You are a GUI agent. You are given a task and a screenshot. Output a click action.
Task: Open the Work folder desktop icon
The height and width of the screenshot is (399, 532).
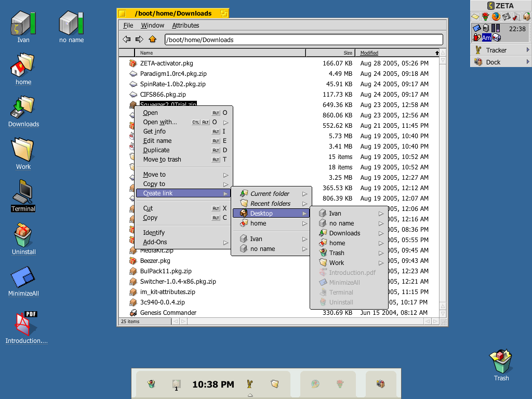23,149
